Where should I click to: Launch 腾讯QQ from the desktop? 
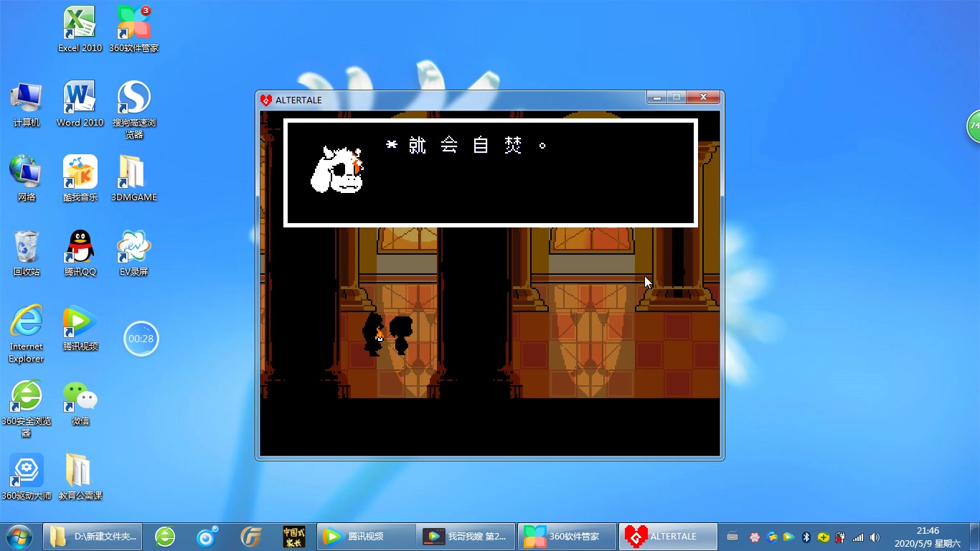(80, 253)
